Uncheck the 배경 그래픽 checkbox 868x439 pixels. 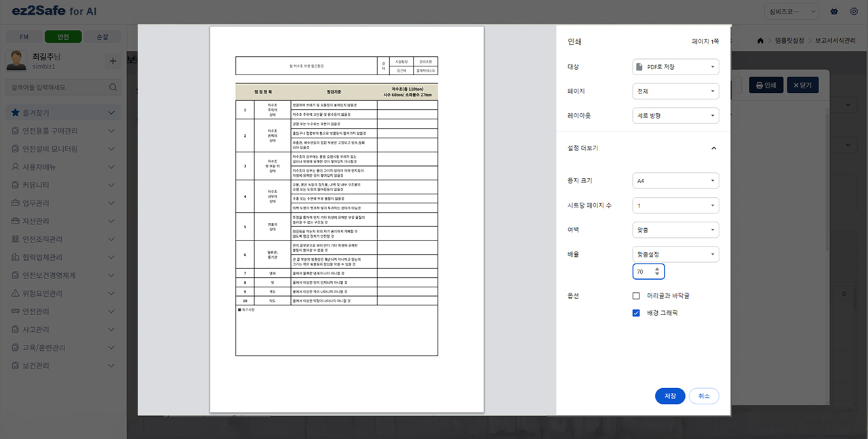click(x=636, y=313)
